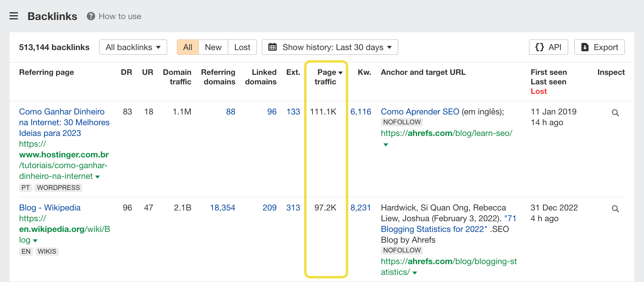
Task: Switch to the New tab
Action: click(x=213, y=47)
